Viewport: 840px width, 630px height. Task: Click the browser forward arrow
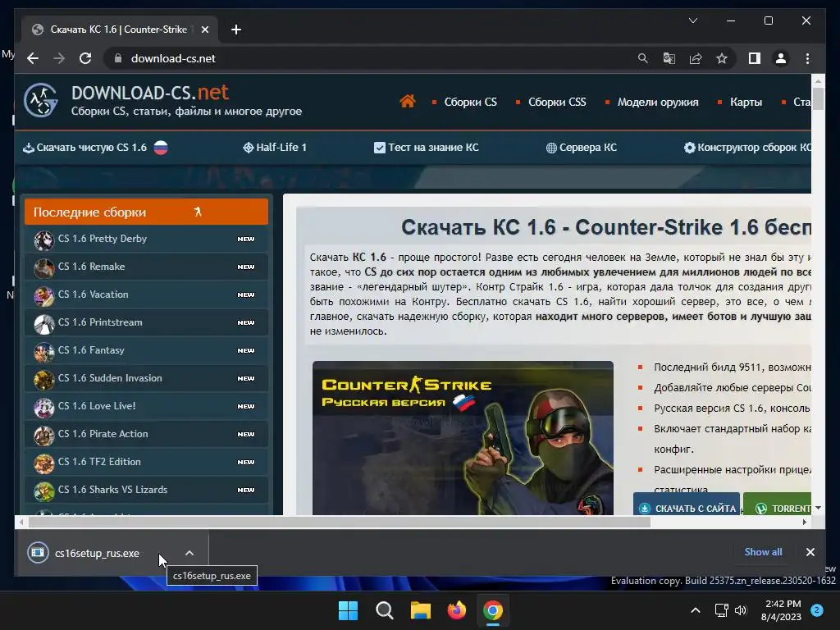(x=59, y=58)
